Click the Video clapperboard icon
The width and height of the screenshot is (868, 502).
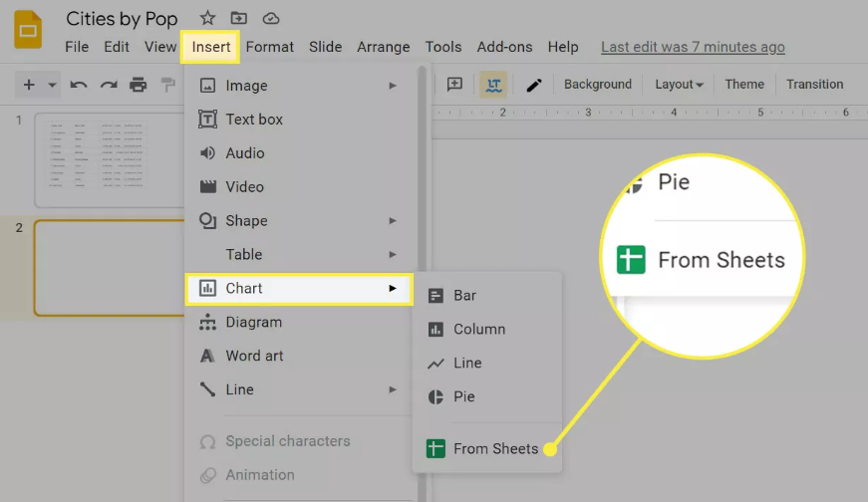tap(207, 186)
